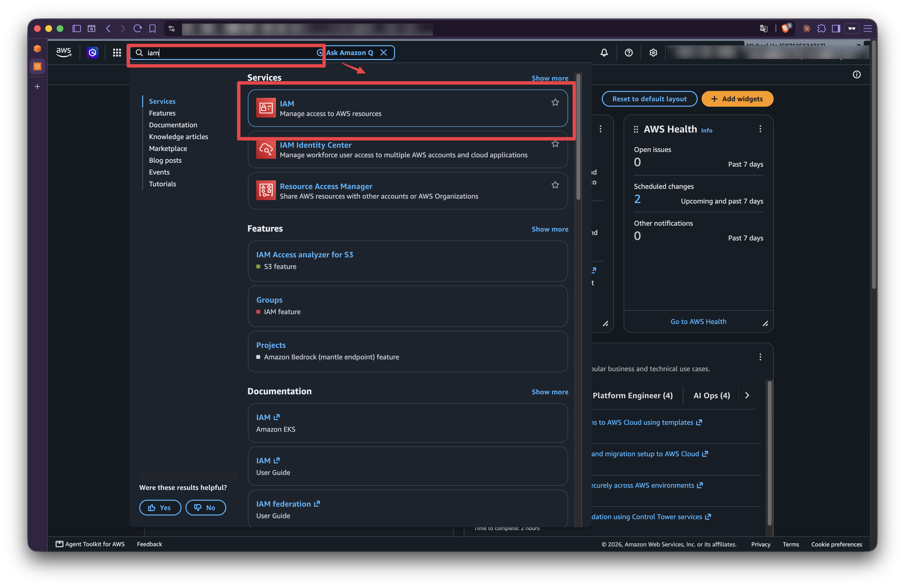Open IAM Access analyzer for S3 feature
The width and height of the screenshot is (905, 588).
click(x=408, y=261)
